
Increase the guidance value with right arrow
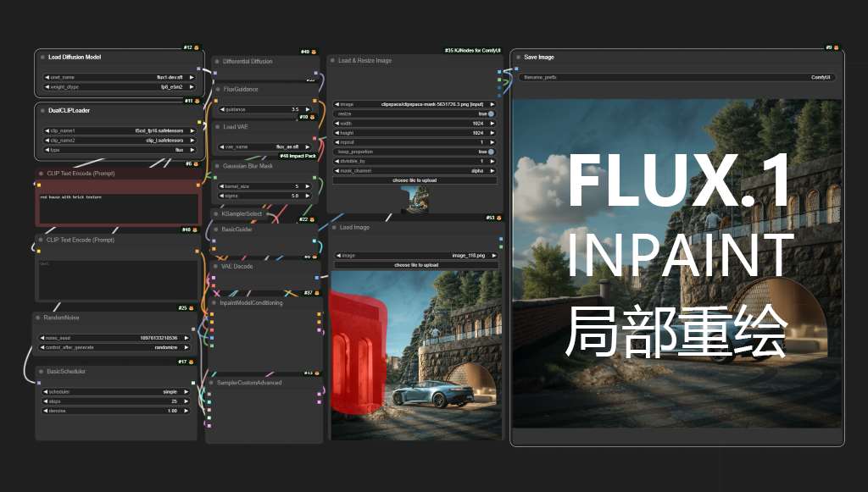[x=308, y=109]
